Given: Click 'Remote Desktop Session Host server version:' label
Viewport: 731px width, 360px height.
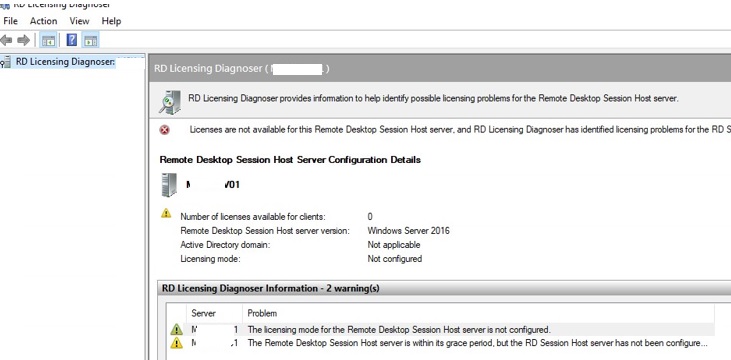Looking at the screenshot, I should pos(265,230).
